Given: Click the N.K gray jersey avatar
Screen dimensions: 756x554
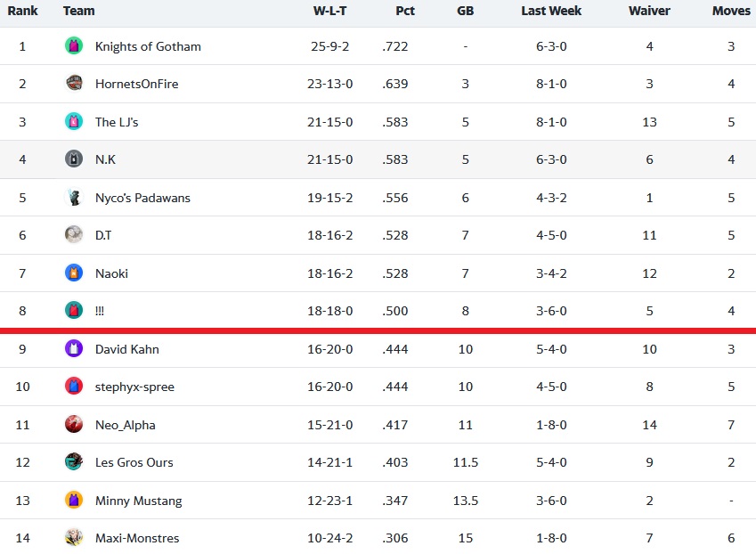Looking at the screenshot, I should (74, 159).
